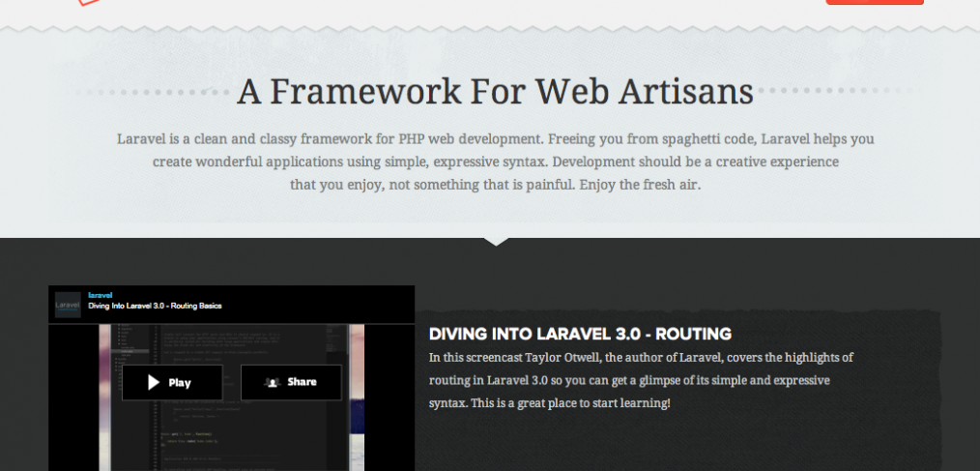Open 'Diving Into Laravel 3.0 - Routing Basics' title link
980x471 pixels.
[155, 306]
